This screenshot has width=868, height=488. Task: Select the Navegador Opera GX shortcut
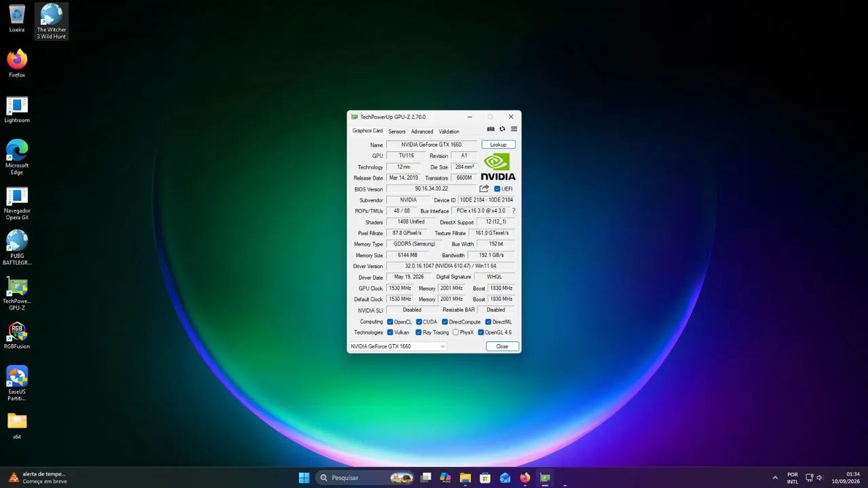pyautogui.click(x=17, y=203)
